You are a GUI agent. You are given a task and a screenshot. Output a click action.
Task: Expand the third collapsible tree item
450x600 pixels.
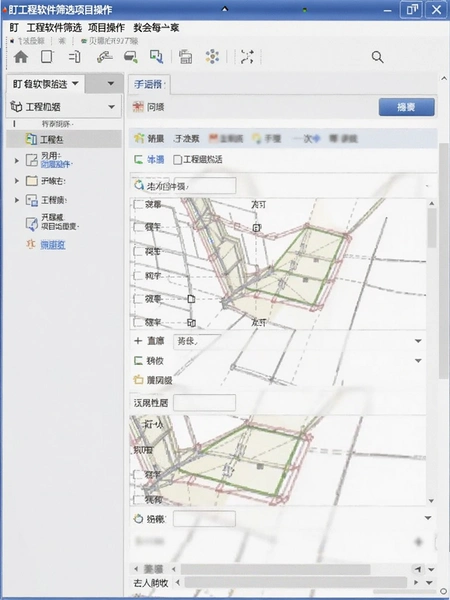point(16,200)
